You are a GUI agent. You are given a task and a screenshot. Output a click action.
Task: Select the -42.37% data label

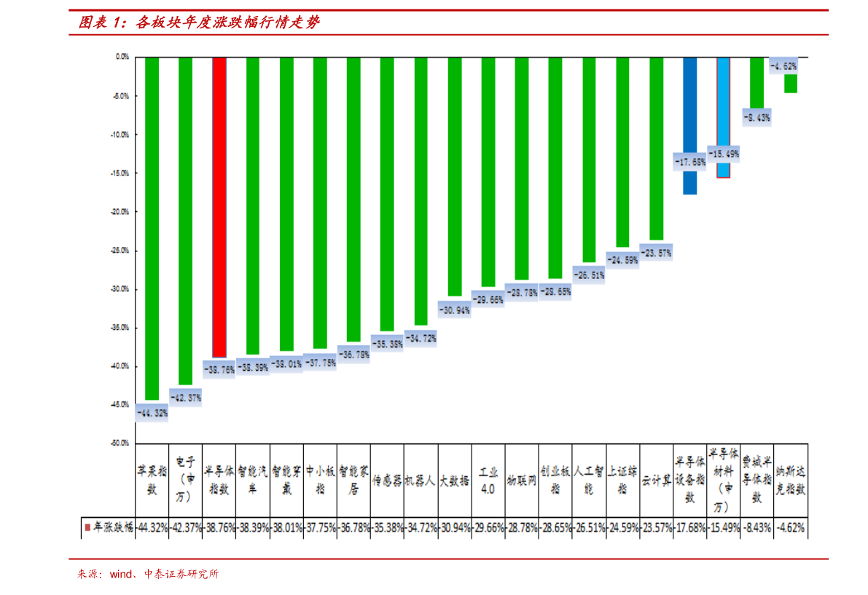click(x=185, y=398)
